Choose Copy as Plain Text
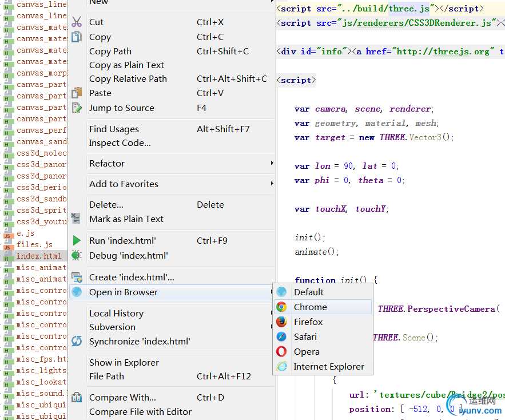 point(172,65)
